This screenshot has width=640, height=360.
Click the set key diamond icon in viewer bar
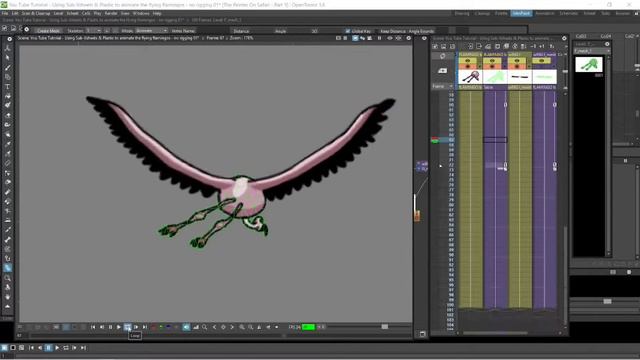223,327
